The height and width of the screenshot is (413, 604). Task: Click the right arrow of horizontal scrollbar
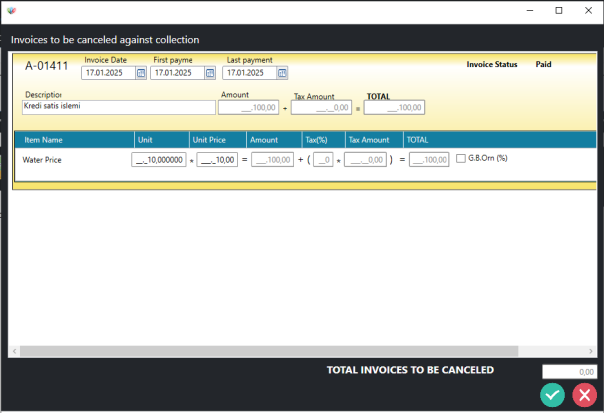(588, 351)
